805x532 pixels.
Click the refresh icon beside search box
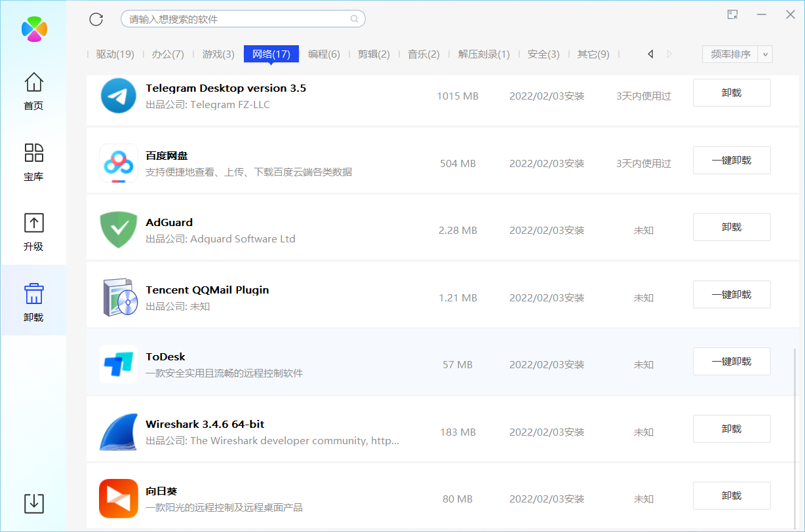[96, 19]
